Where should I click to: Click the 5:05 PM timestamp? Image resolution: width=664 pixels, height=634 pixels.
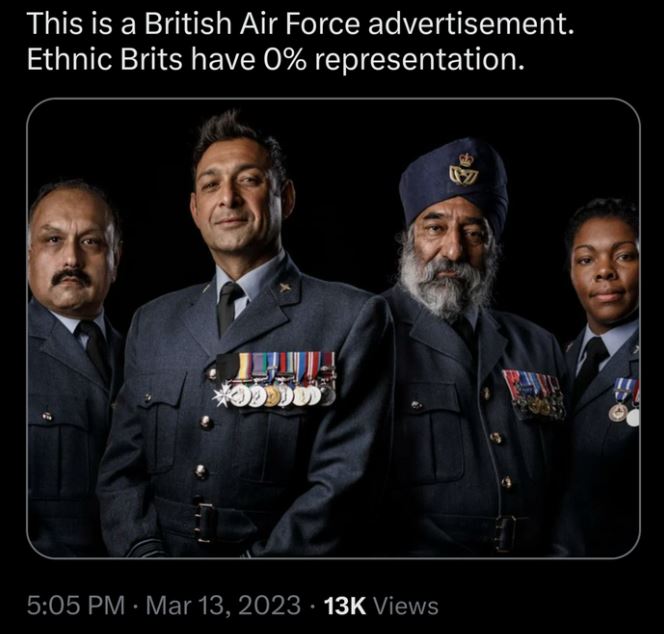tap(76, 606)
